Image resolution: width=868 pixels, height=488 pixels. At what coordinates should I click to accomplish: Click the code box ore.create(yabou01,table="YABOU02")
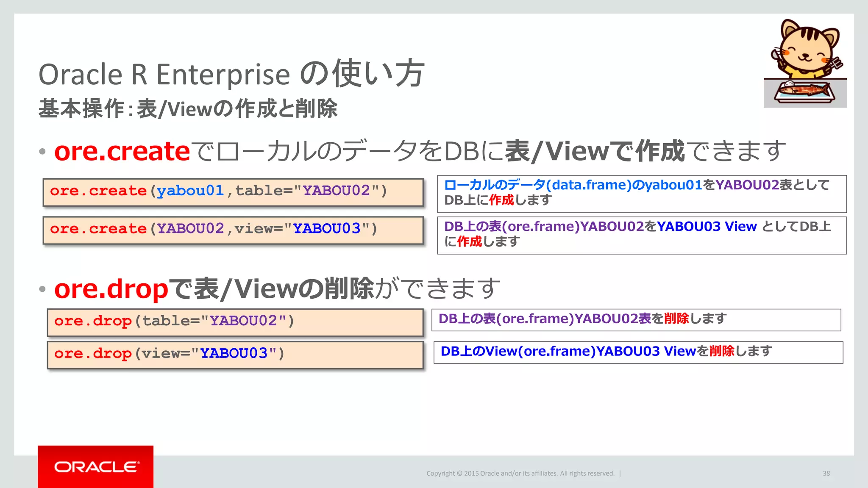[x=233, y=192]
